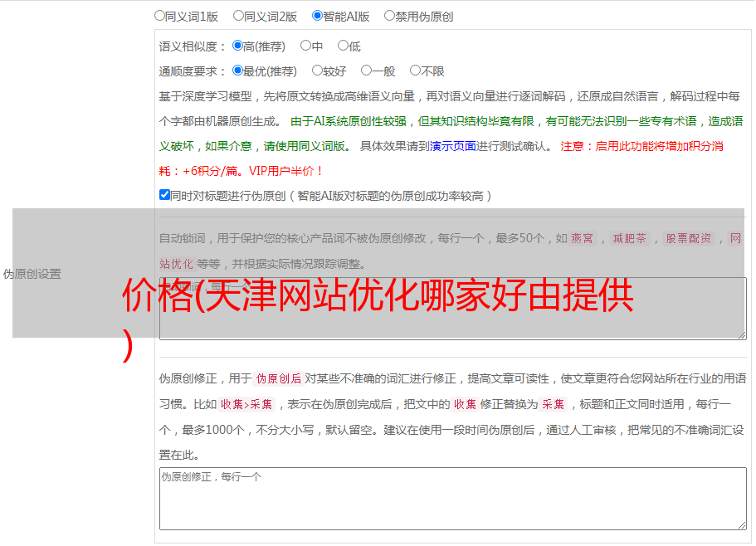Image resolution: width=756 pixels, height=546 pixels.
Task: Grab the 自动锁词 textarea resize handle
Action: [x=741, y=334]
